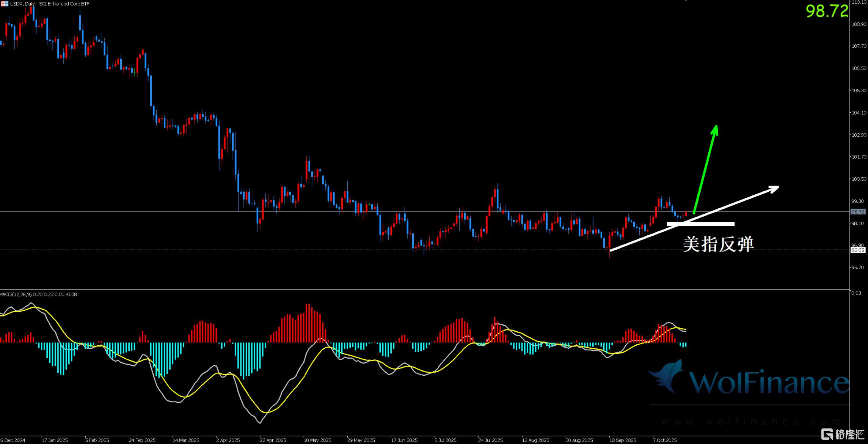The image size is (868, 444).
Task: Click the 格隆汇 logo in corner
Action: click(843, 434)
